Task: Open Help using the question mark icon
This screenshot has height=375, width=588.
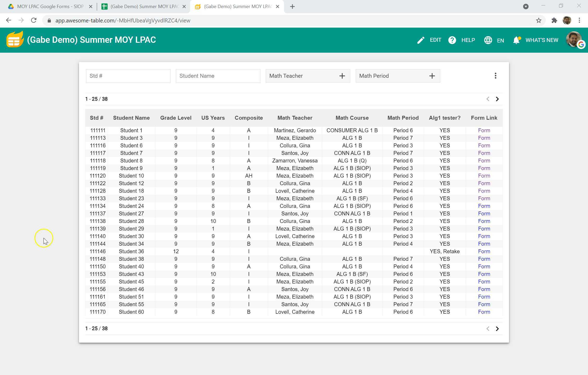Action: [x=452, y=40]
